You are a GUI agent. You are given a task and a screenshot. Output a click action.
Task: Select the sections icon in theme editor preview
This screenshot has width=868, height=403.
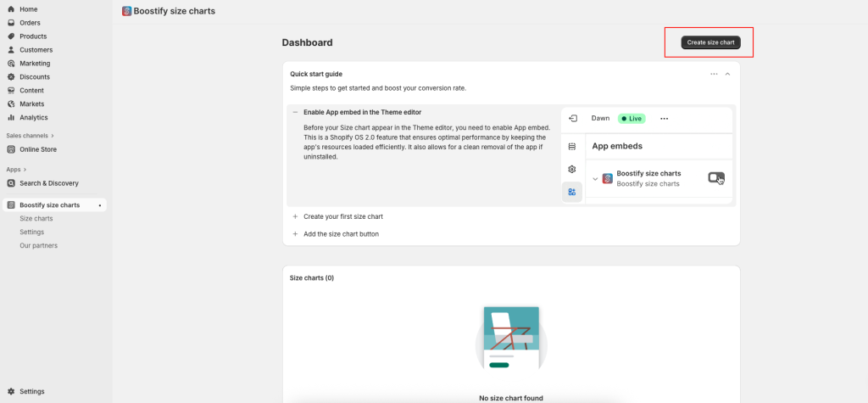572,147
